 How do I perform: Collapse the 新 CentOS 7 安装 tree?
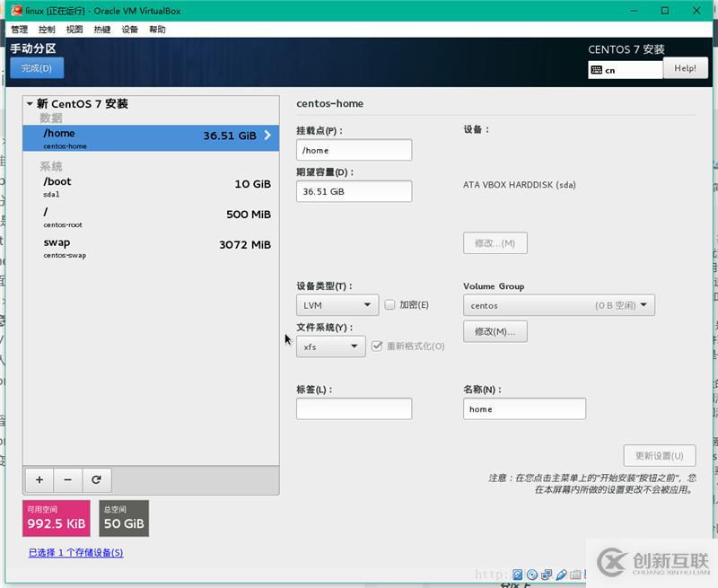pyautogui.click(x=30, y=104)
